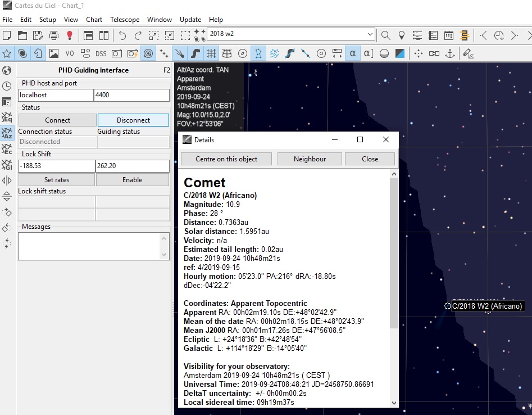Screen dimensions: 532x415
Task: Open the Window menu
Action: 160,19
